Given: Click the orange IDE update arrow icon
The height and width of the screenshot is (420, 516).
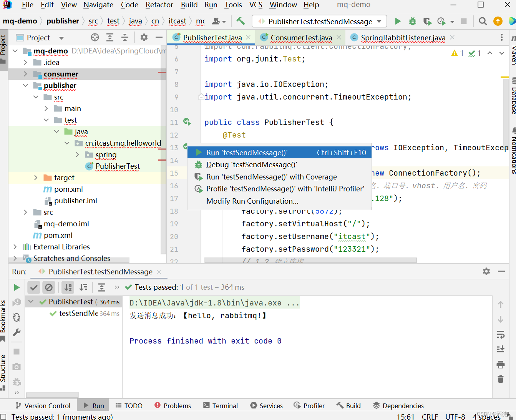Looking at the screenshot, I should [x=498, y=21].
